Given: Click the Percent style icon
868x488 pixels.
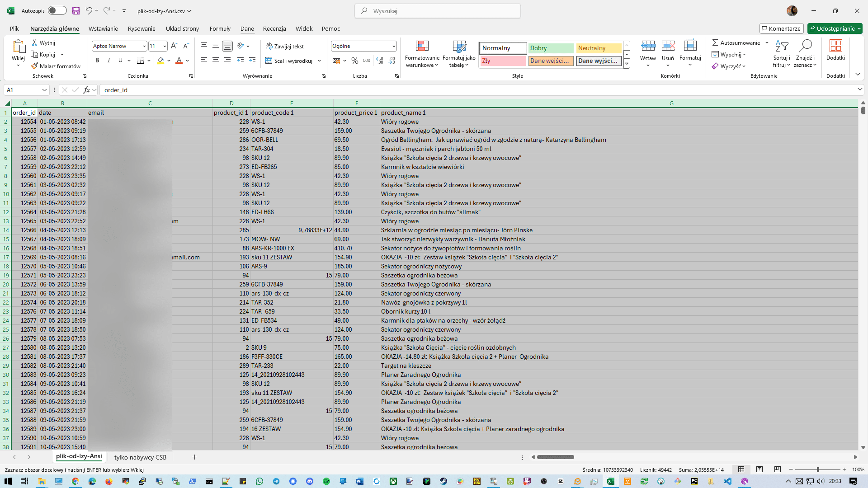Looking at the screenshot, I should pos(355,61).
